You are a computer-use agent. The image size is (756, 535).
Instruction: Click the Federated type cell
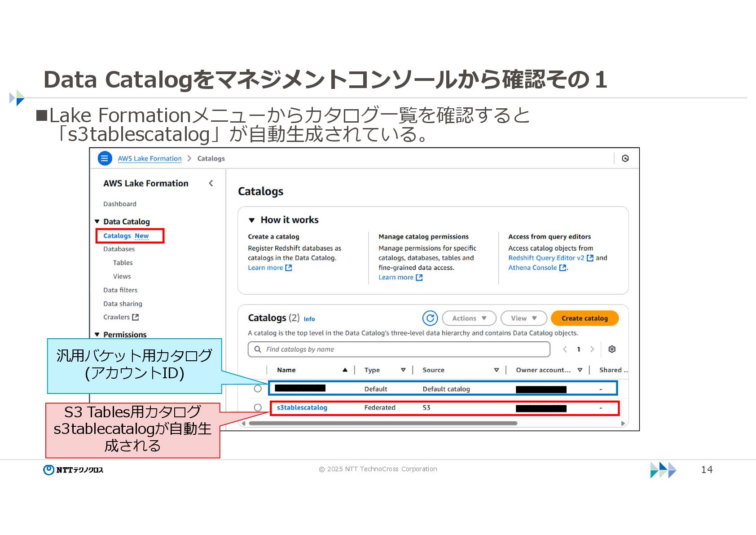tap(380, 407)
